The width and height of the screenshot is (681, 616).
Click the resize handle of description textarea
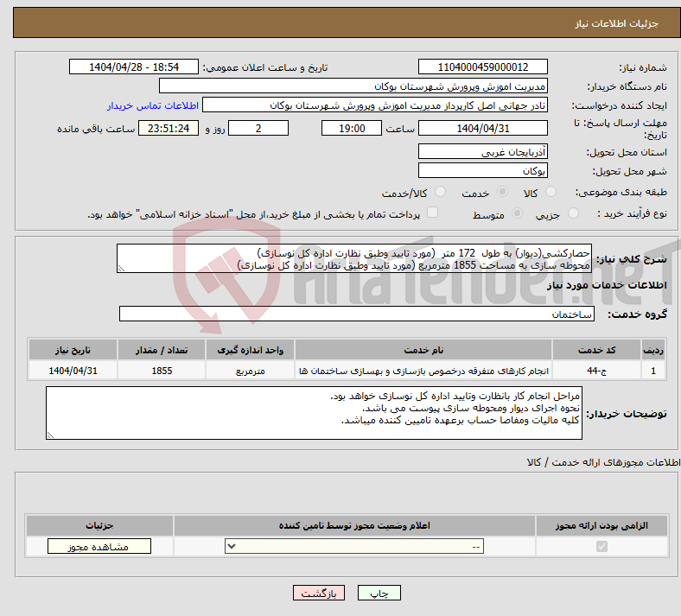121,269
